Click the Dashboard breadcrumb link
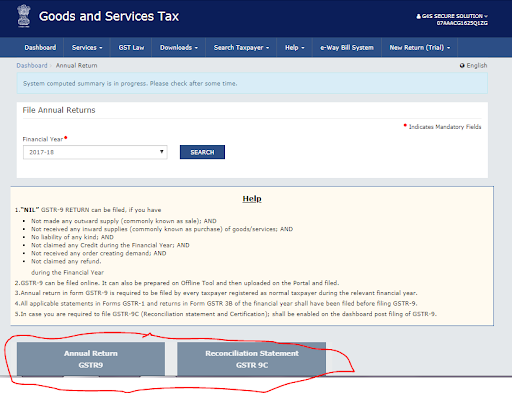 pyautogui.click(x=32, y=65)
